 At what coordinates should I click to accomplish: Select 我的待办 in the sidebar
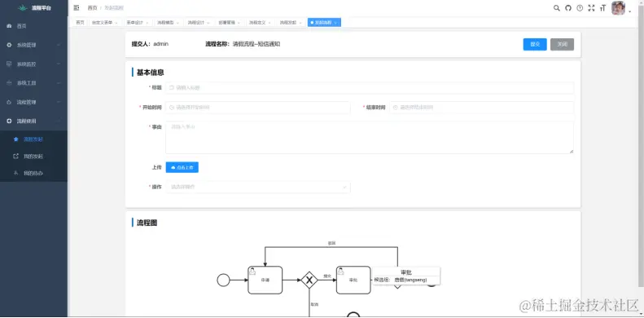coord(33,173)
